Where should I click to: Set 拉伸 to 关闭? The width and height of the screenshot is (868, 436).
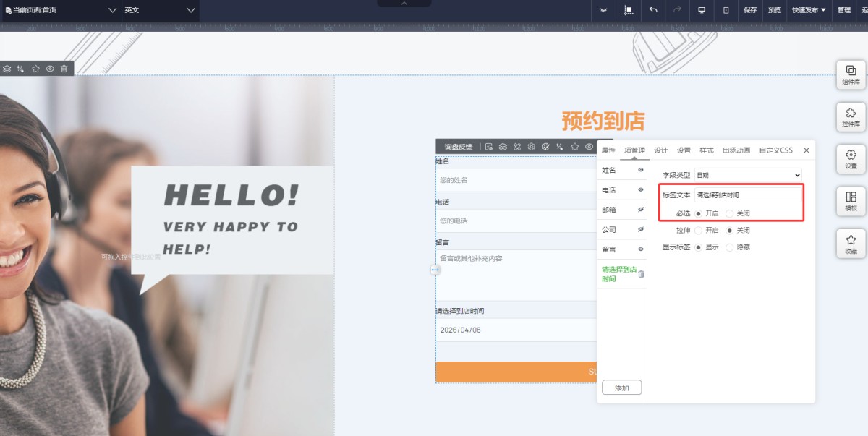click(x=729, y=231)
